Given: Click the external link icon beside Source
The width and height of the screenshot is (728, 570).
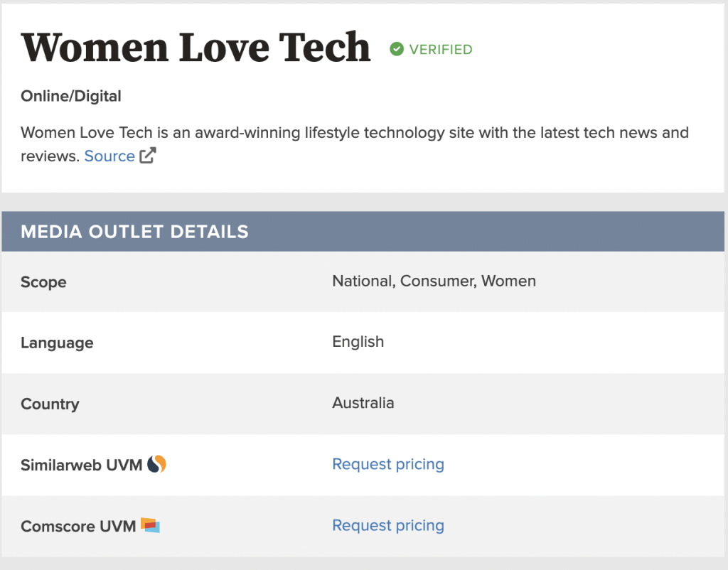Looking at the screenshot, I should [148, 156].
